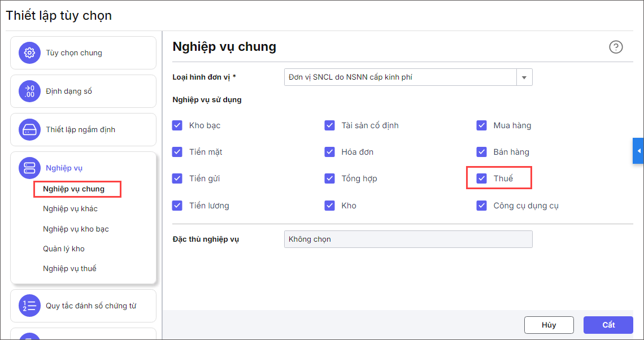Viewport: 644px width, 340px height.
Task: Expand the blue side panel arrow tab
Action: click(x=638, y=151)
